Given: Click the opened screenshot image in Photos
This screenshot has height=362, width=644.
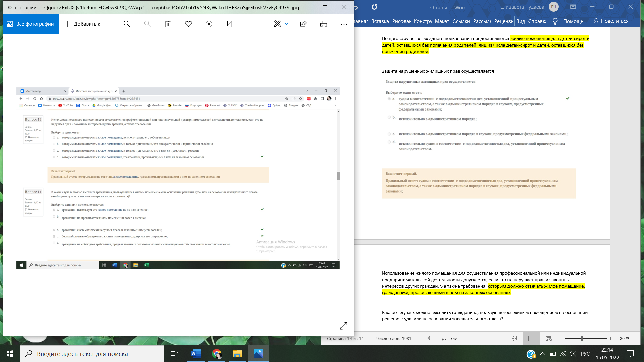Looking at the screenshot, I should (178, 178).
